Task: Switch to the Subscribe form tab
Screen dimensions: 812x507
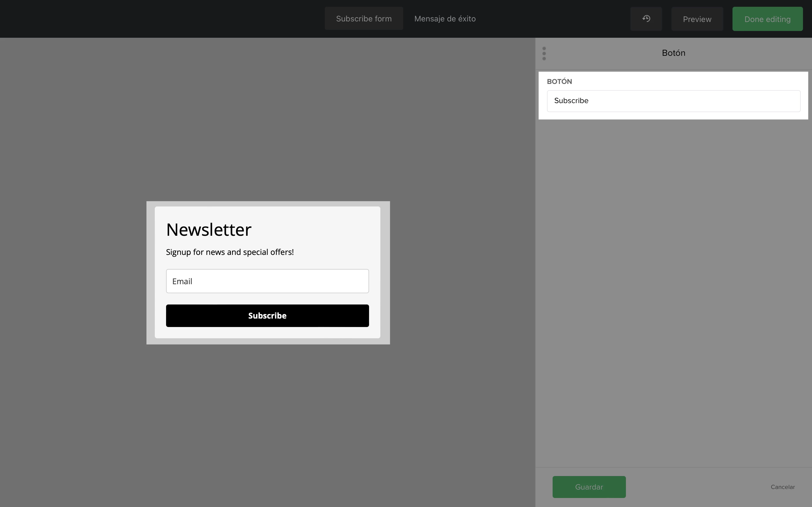Action: coord(364,19)
